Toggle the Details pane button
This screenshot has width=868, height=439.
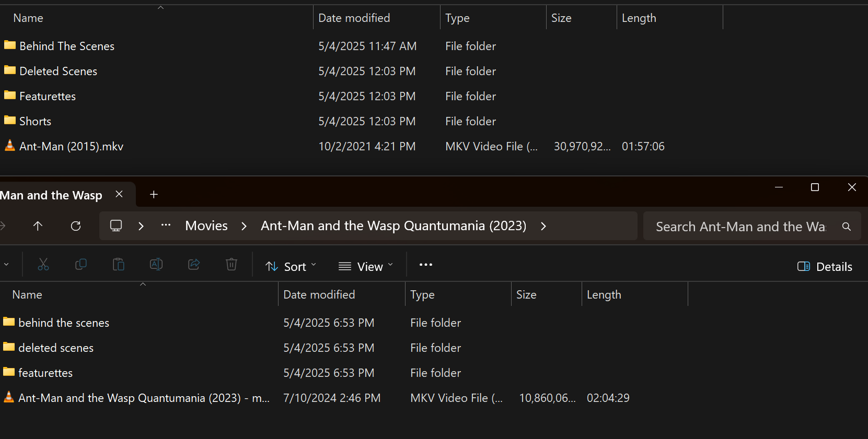(825, 267)
